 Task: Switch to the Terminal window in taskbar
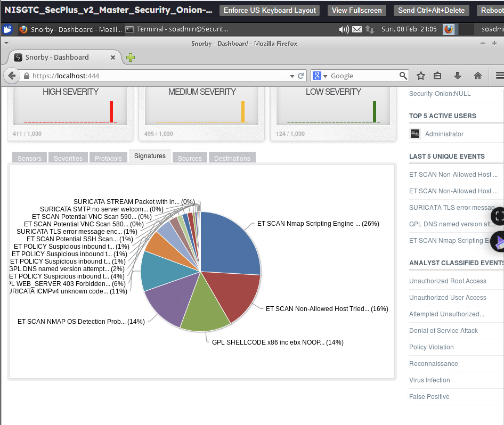[x=177, y=29]
